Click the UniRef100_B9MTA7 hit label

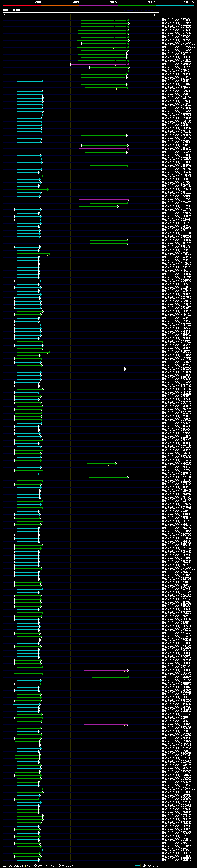pyautogui.click(x=176, y=386)
